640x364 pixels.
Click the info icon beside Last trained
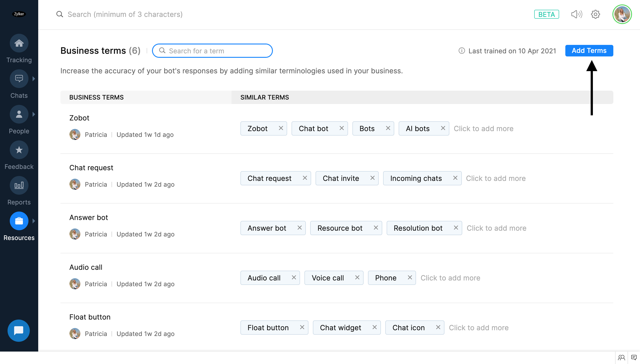coord(462,51)
